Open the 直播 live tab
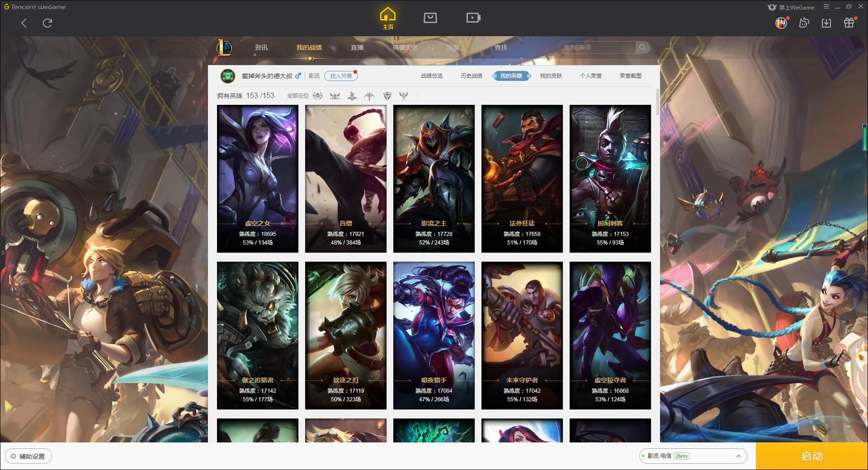This screenshot has height=470, width=868. [x=357, y=47]
